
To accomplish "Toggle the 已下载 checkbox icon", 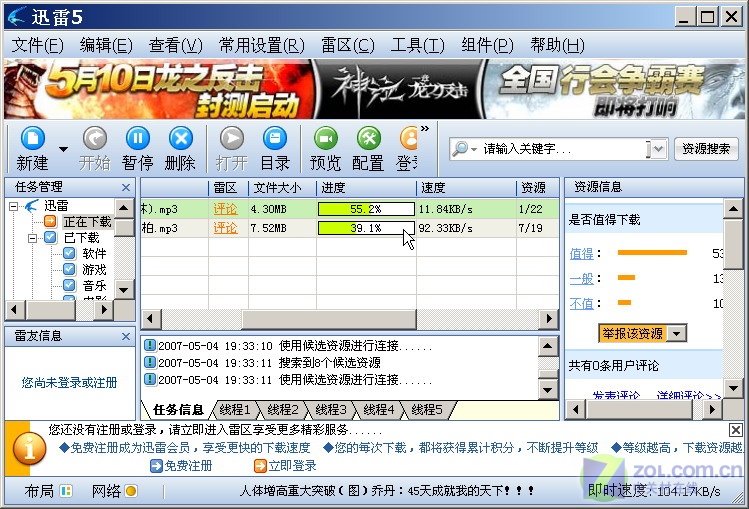I will pyautogui.click(x=50, y=237).
